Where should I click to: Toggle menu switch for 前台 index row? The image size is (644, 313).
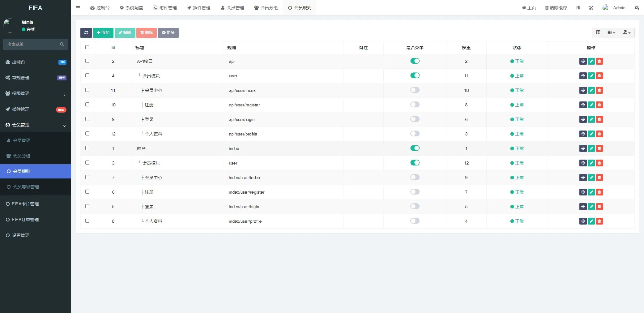coord(415,148)
